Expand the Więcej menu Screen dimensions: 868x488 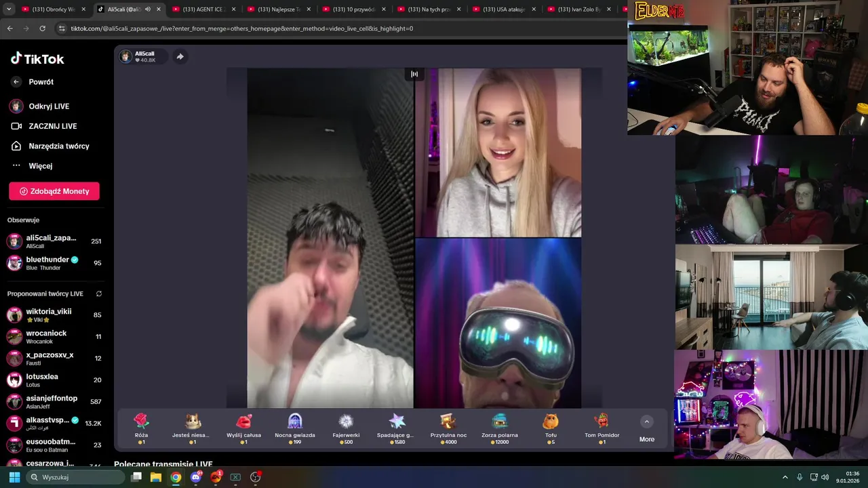[40, 165]
